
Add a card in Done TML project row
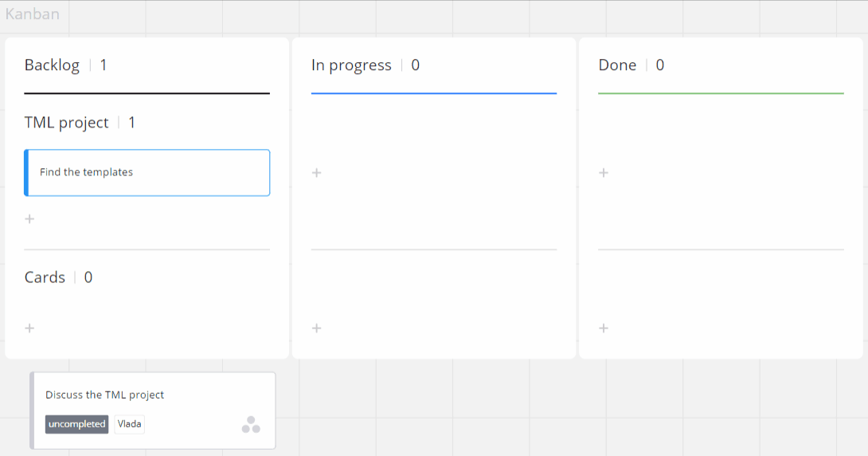(x=604, y=173)
